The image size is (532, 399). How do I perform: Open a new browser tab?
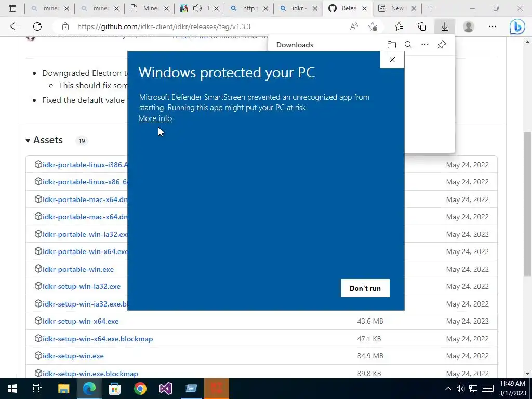click(431, 8)
